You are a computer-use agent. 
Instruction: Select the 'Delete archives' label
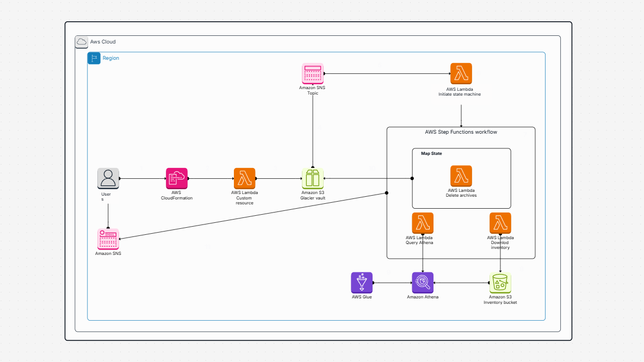click(461, 195)
